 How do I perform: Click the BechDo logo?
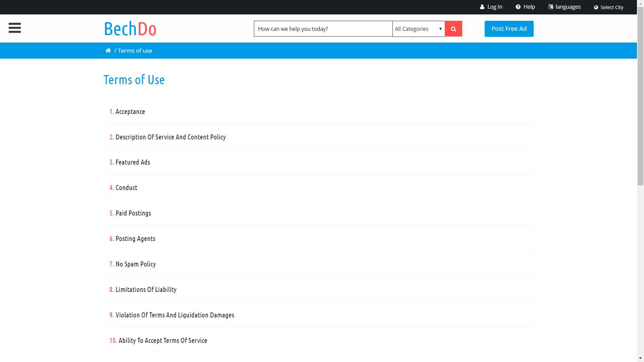coord(130,29)
